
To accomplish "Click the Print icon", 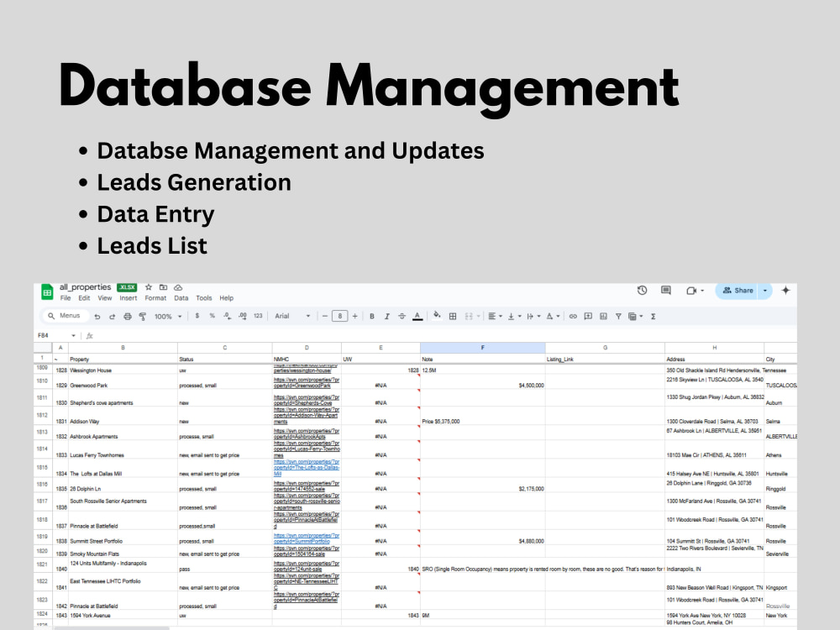I will click(128, 317).
